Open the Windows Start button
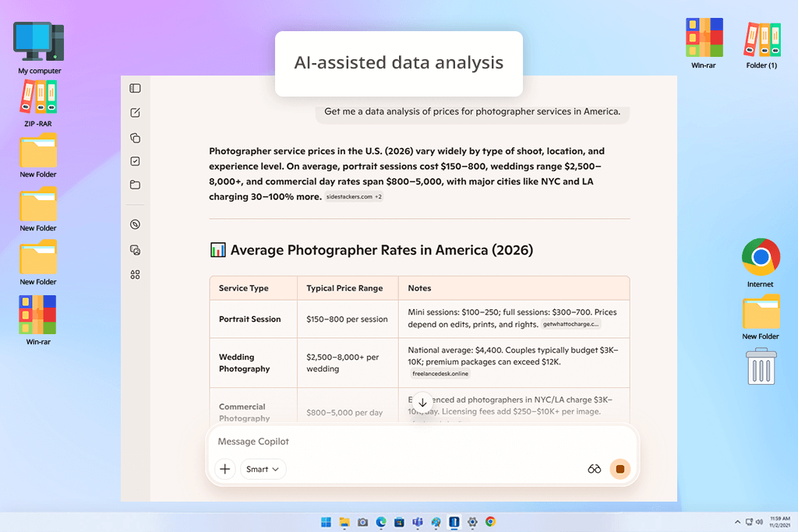 [326, 522]
